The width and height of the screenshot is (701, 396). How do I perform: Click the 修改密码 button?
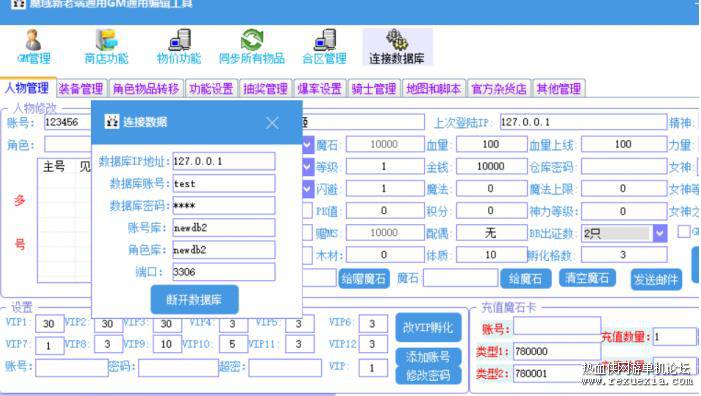tap(428, 375)
